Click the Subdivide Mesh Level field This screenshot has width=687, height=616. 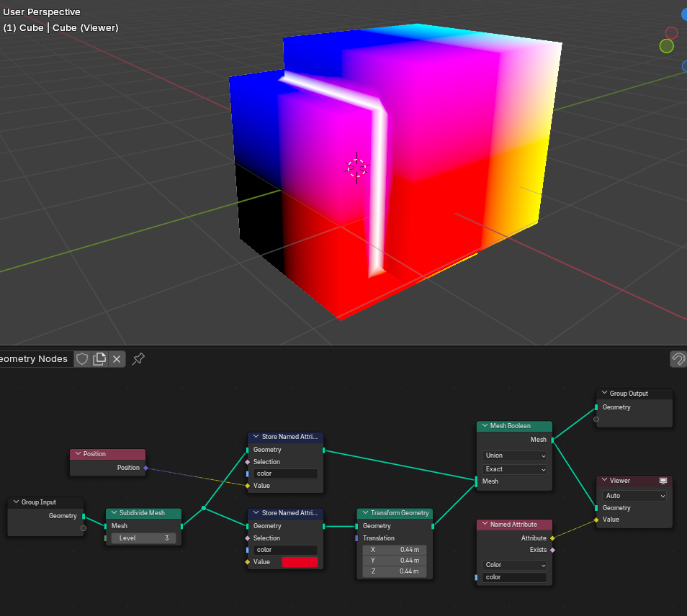click(x=144, y=538)
